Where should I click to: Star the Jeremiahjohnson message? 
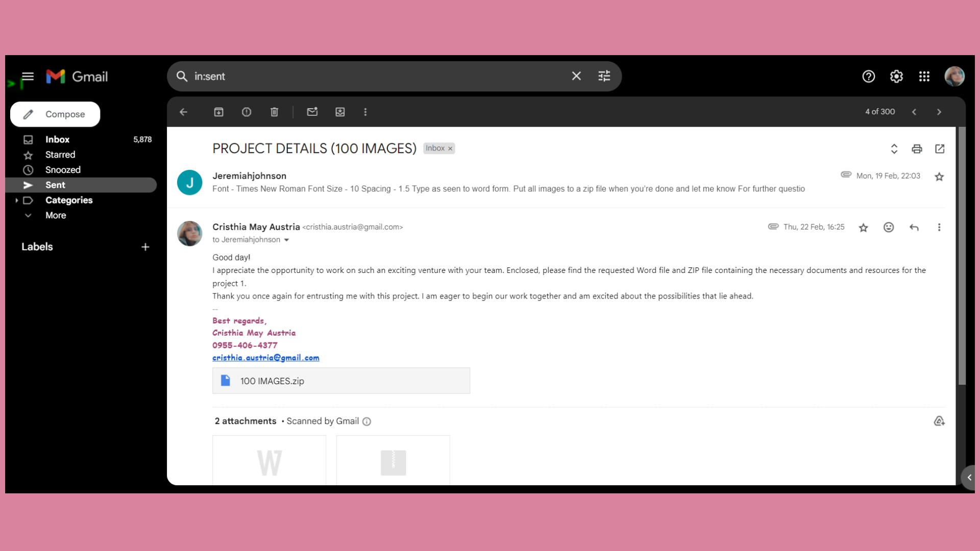coord(939,177)
